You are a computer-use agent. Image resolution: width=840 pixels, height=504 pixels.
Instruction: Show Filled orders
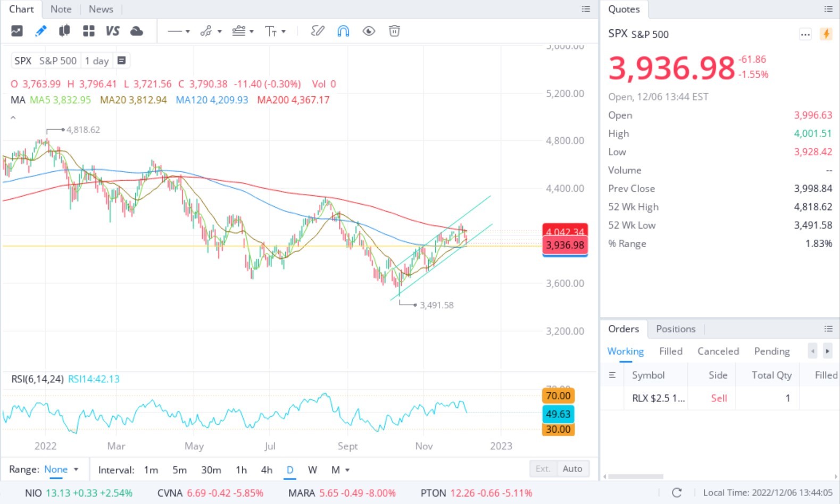tap(670, 351)
